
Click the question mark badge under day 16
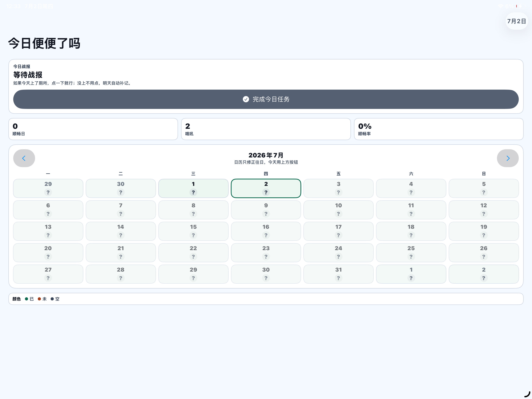point(266,235)
